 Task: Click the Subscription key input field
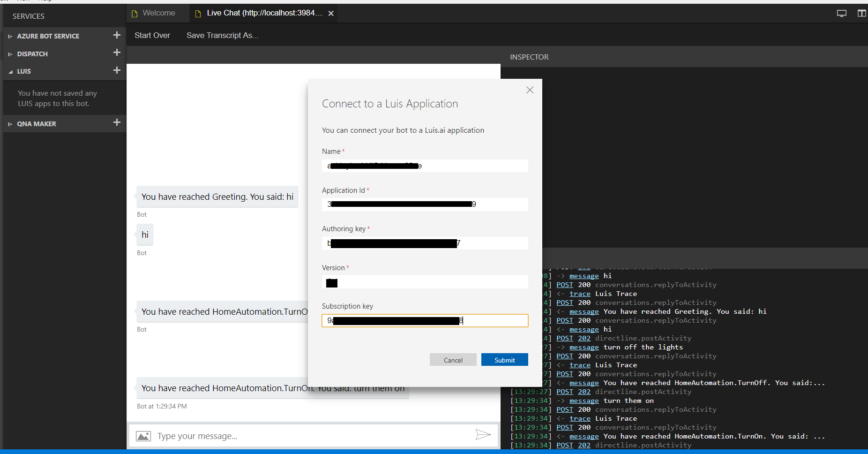[x=424, y=320]
